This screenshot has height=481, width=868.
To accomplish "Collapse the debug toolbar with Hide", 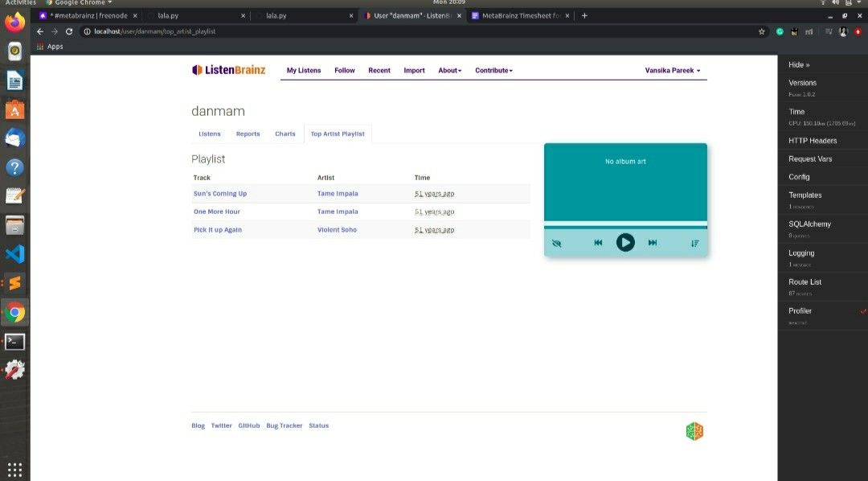I will pyautogui.click(x=799, y=65).
